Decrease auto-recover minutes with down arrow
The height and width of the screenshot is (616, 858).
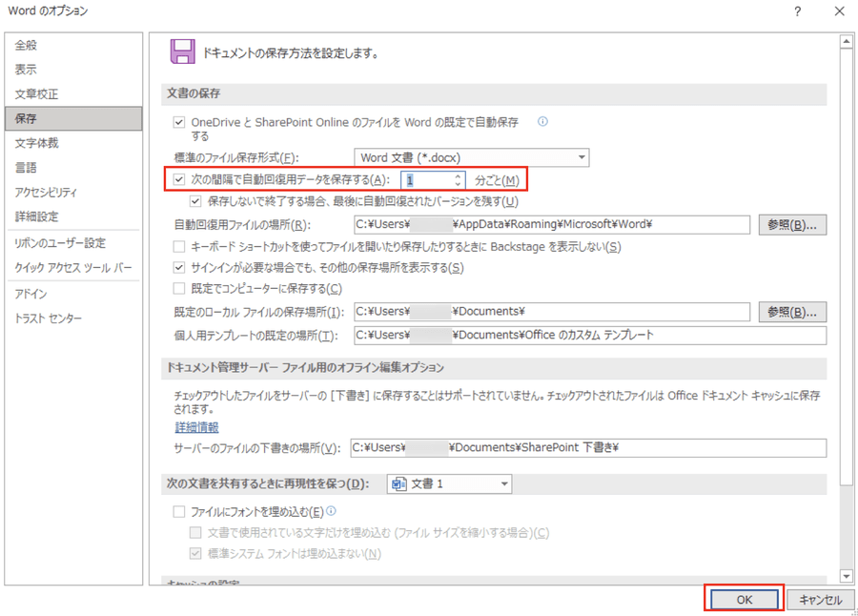pos(458,183)
